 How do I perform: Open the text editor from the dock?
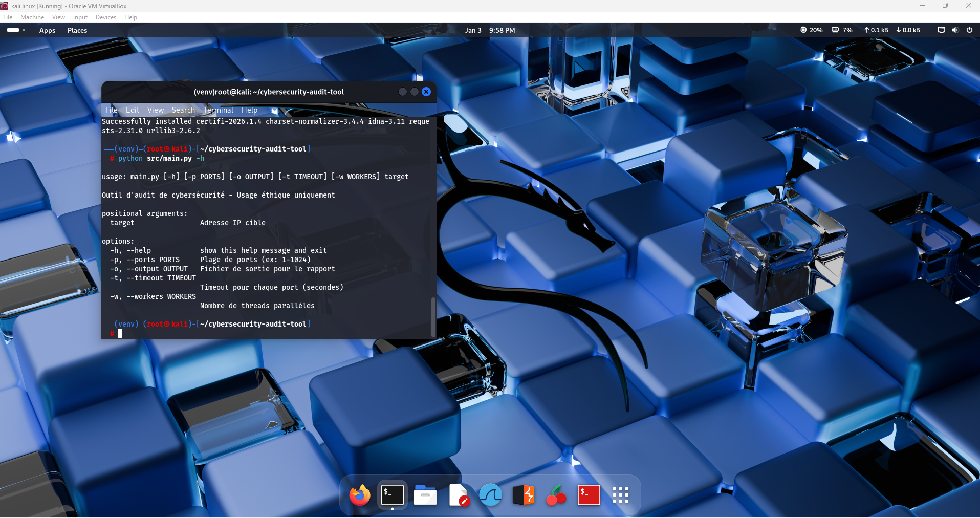pyautogui.click(x=458, y=494)
